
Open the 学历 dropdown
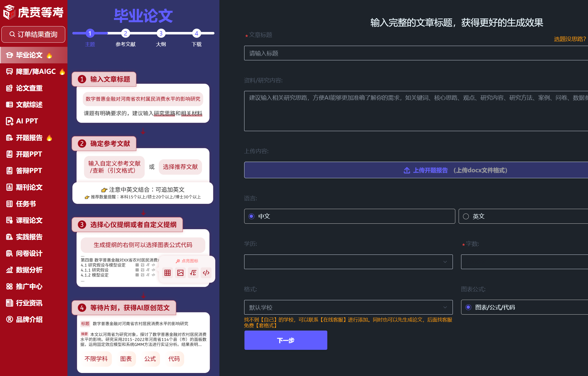pos(348,262)
